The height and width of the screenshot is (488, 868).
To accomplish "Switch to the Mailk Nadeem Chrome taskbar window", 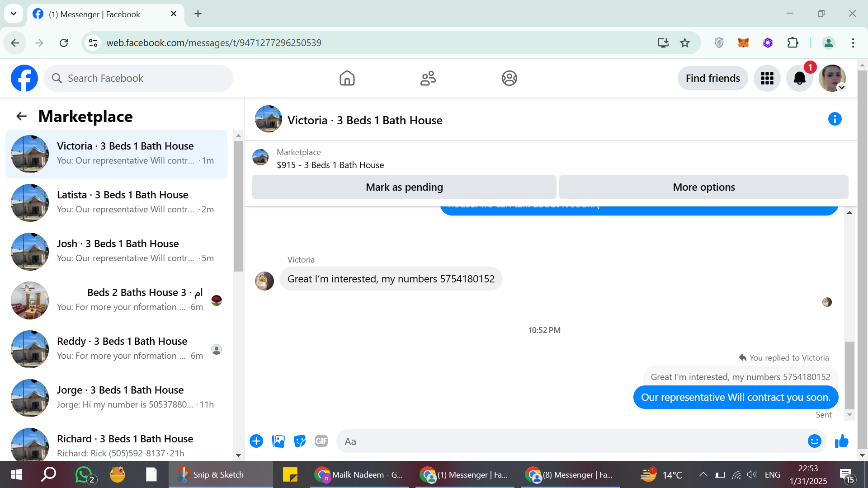I will point(359,474).
